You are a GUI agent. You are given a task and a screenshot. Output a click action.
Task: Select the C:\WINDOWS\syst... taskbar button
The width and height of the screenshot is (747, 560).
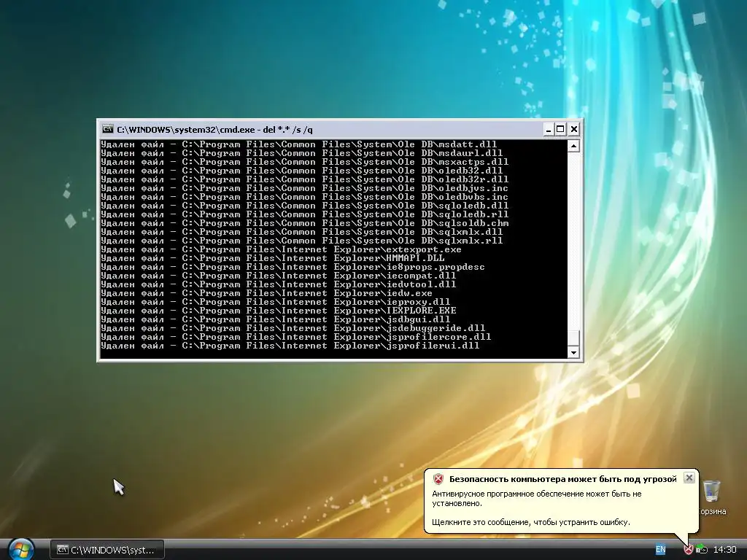tap(107, 550)
